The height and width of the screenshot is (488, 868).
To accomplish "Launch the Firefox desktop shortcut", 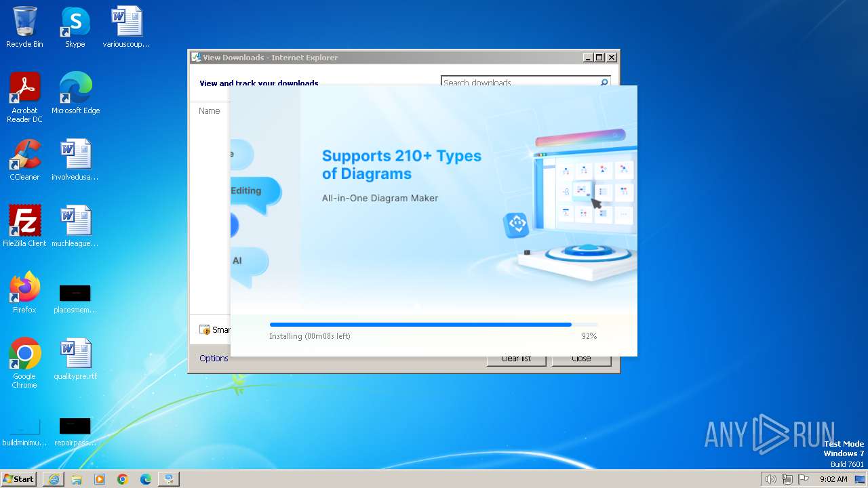I will point(24,293).
